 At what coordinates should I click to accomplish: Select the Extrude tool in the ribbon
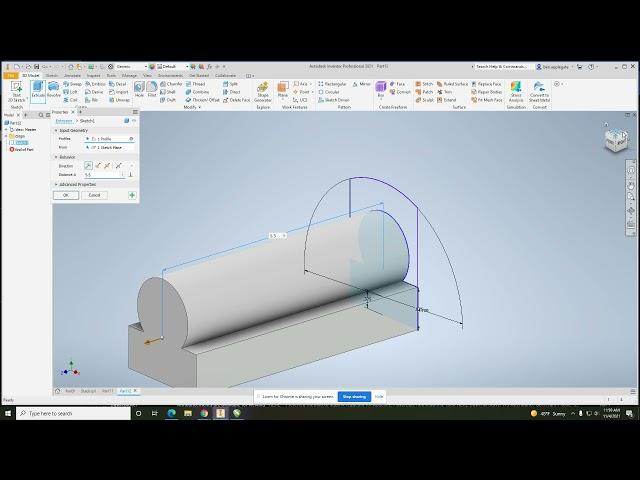coord(38,90)
